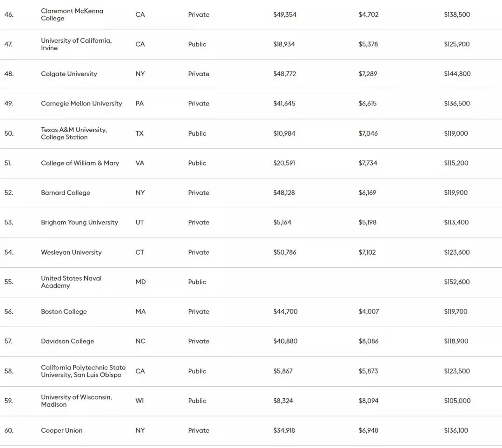Select Barnard College in the list
The height and width of the screenshot is (448, 502).
point(66,193)
